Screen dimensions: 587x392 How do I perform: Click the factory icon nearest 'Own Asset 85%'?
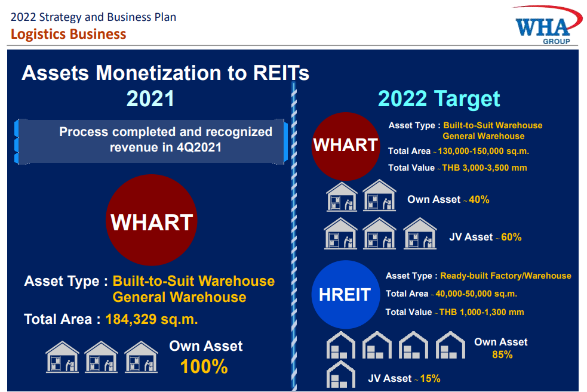point(451,345)
